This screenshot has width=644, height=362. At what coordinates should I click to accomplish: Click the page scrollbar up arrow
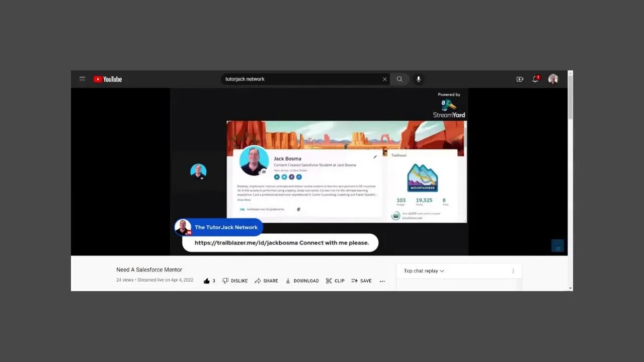(570, 73)
